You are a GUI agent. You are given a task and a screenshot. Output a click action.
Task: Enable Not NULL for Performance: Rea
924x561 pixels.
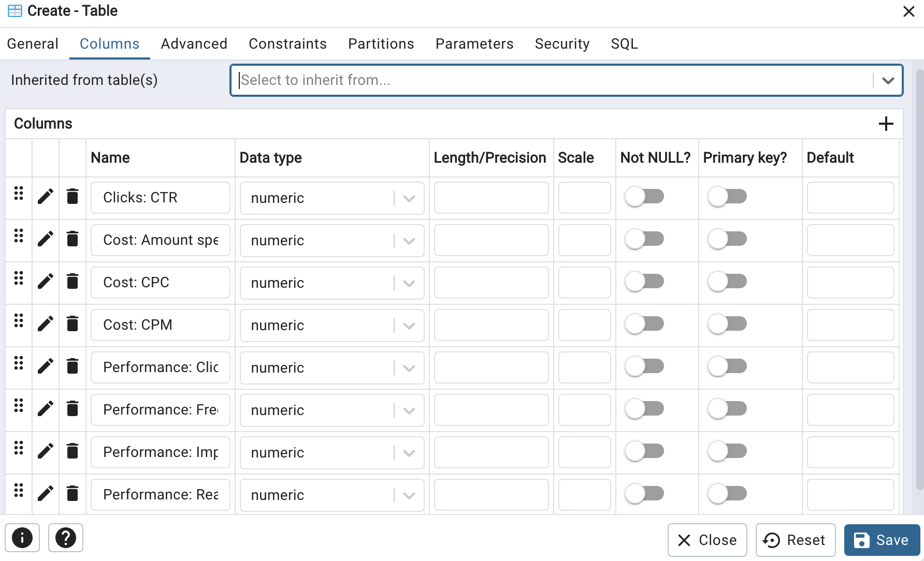644,494
